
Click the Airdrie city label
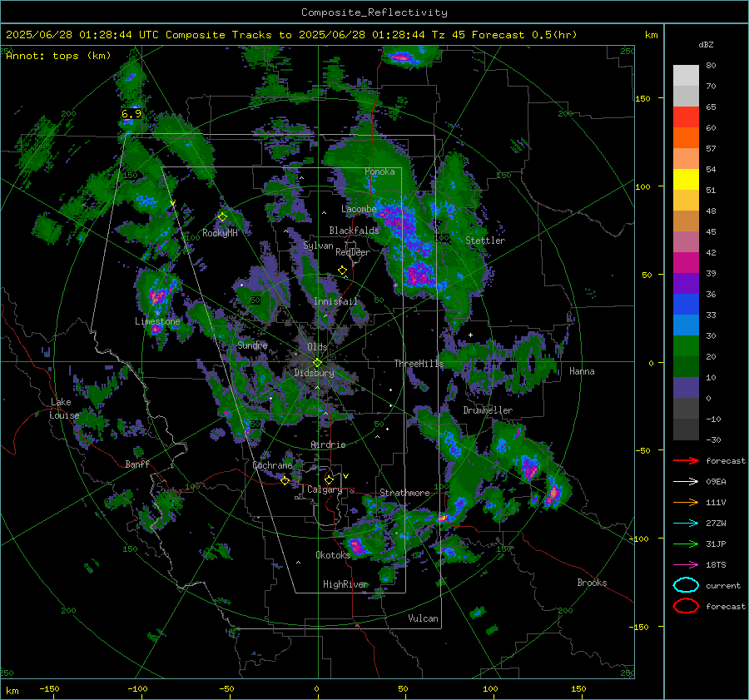(x=328, y=444)
